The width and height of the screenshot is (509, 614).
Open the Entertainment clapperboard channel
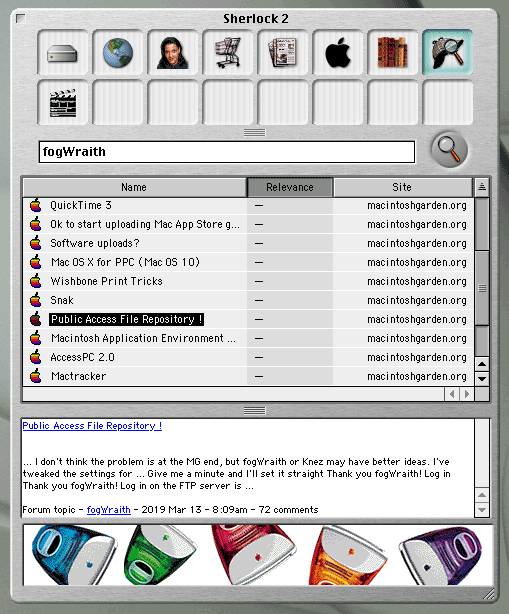[x=62, y=103]
